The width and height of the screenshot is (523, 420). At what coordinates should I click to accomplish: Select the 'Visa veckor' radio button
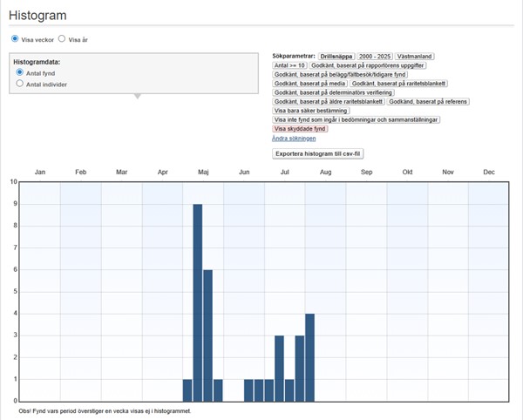pyautogui.click(x=15, y=39)
